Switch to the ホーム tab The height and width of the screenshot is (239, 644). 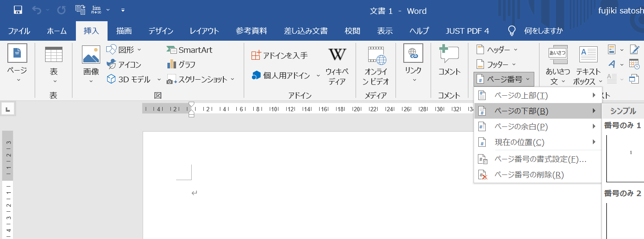pyautogui.click(x=57, y=31)
